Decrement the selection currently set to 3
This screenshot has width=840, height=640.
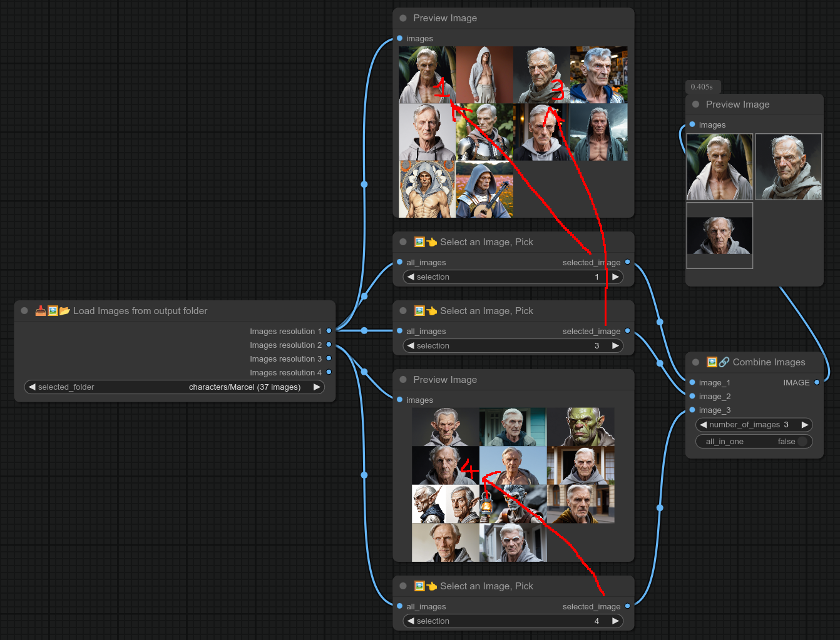[x=411, y=346]
